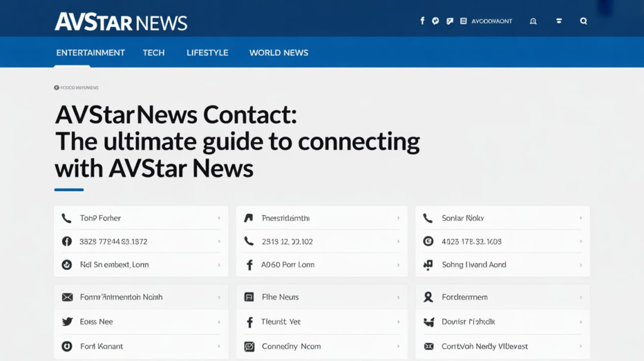The image size is (644, 361).
Task: Click the AVStar News logo
Action: pos(121,22)
